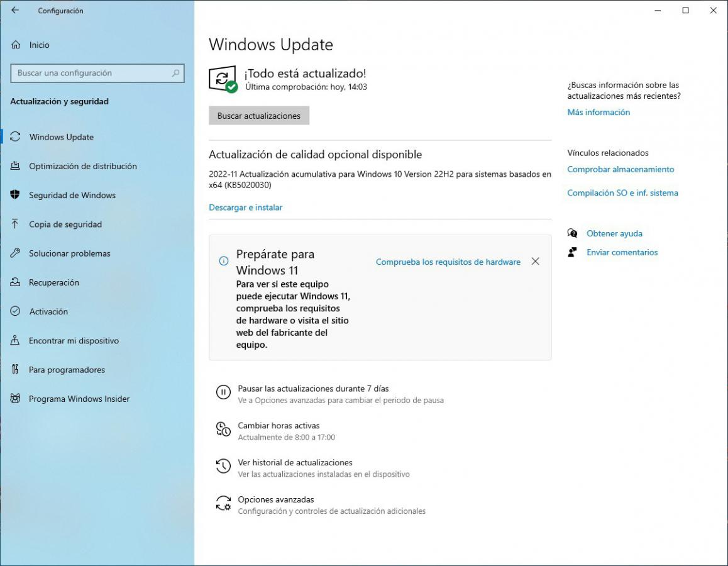Open the Programa Windows Insider icon
The width and height of the screenshot is (728, 566).
[x=16, y=399]
